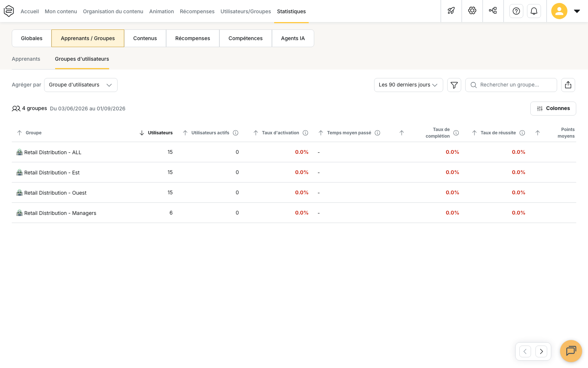Open Retail Distribution - Managers row

[294, 213]
